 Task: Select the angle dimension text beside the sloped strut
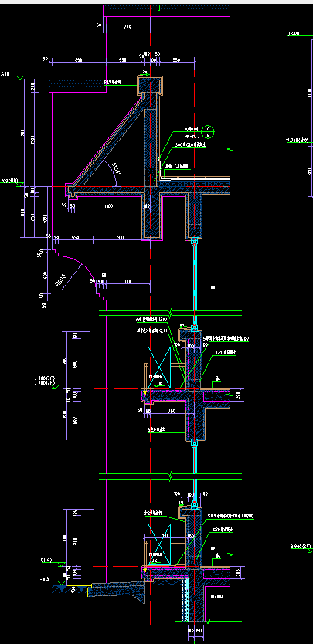tap(116, 169)
